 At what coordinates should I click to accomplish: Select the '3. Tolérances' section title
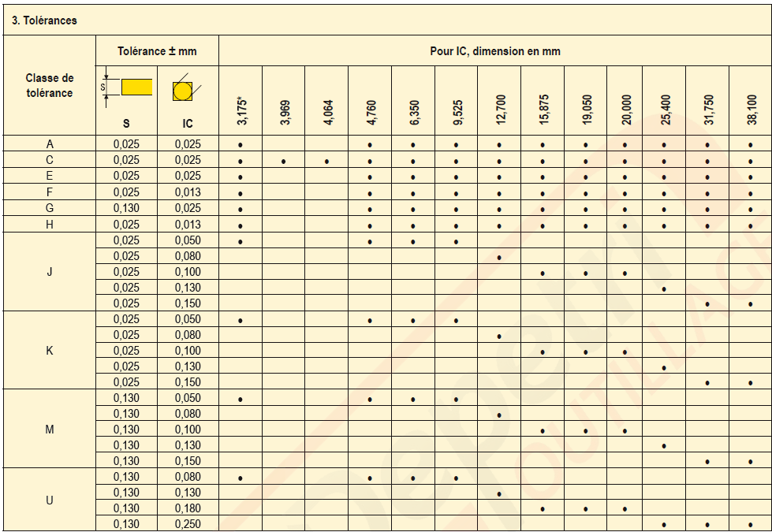click(44, 20)
